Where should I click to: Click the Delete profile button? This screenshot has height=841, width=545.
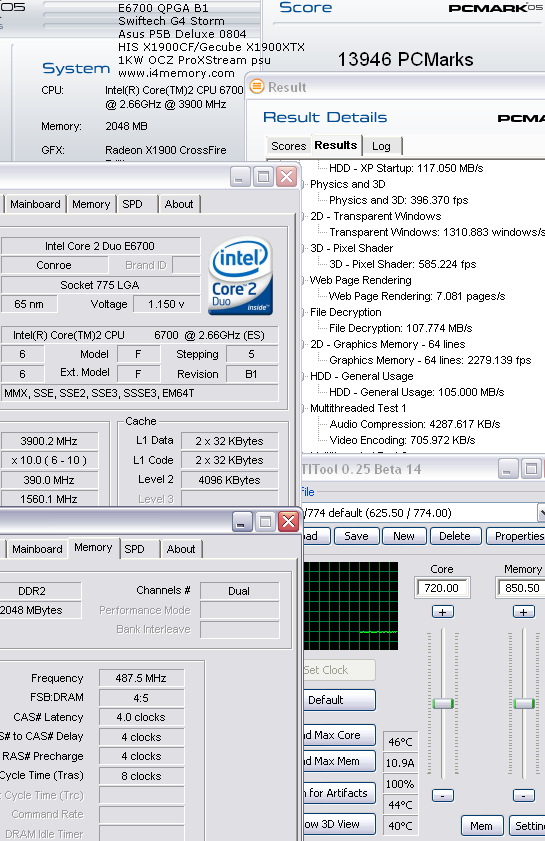tap(455, 536)
